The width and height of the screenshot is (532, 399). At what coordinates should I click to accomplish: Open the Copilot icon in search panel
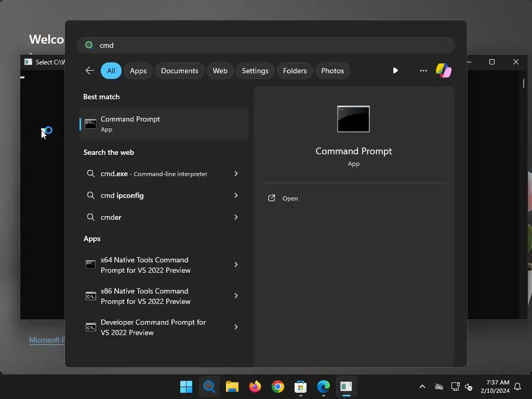(444, 71)
